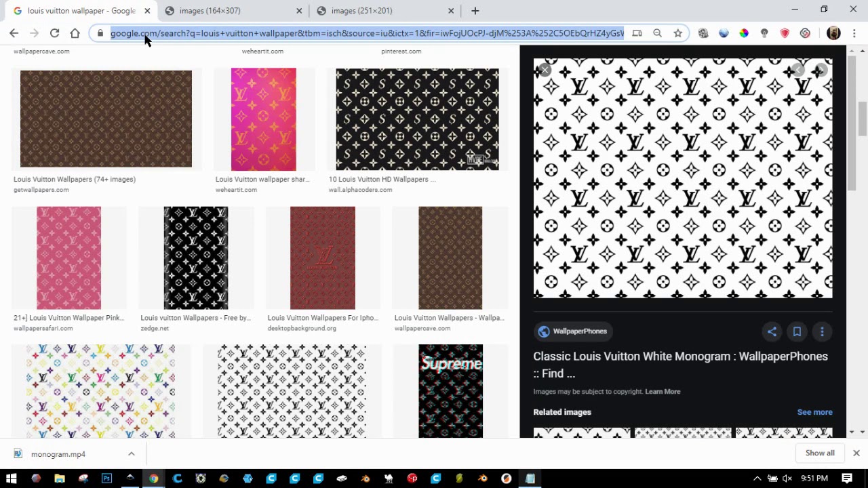This screenshot has height=488, width=868.
Task: Open the zoom magnifier icon in address bar
Action: click(657, 33)
